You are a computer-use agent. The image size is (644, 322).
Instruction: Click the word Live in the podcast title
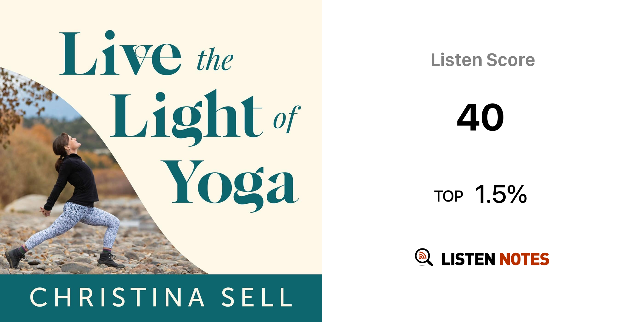120,54
